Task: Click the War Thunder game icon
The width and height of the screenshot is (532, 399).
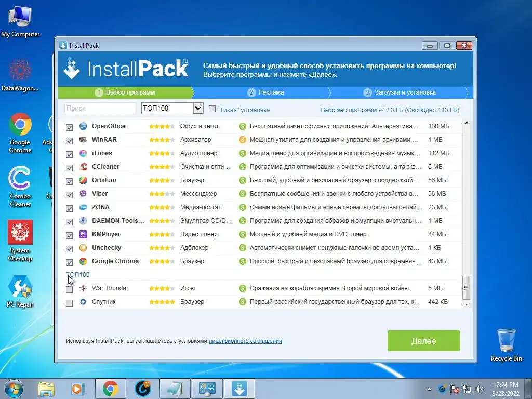Action: click(83, 288)
